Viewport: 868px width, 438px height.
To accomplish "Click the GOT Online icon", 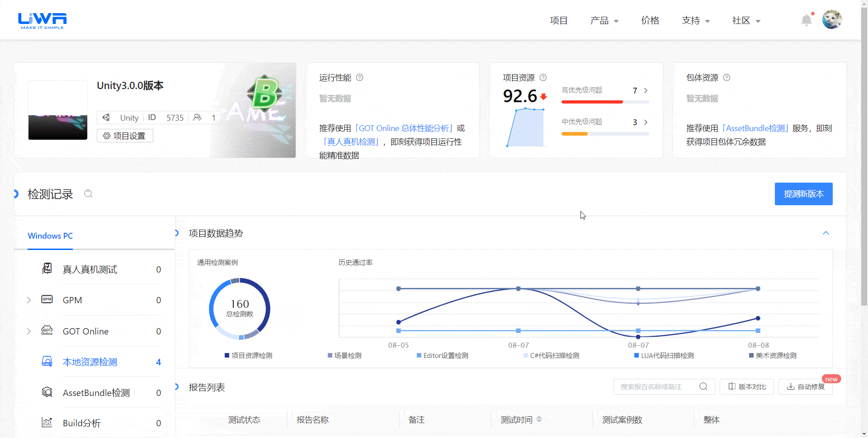I will click(47, 330).
